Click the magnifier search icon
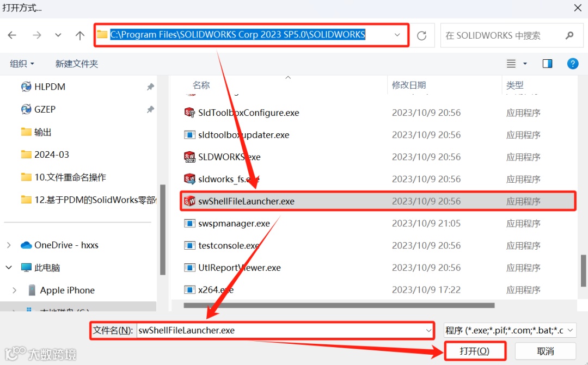The width and height of the screenshot is (588, 365). tap(569, 35)
